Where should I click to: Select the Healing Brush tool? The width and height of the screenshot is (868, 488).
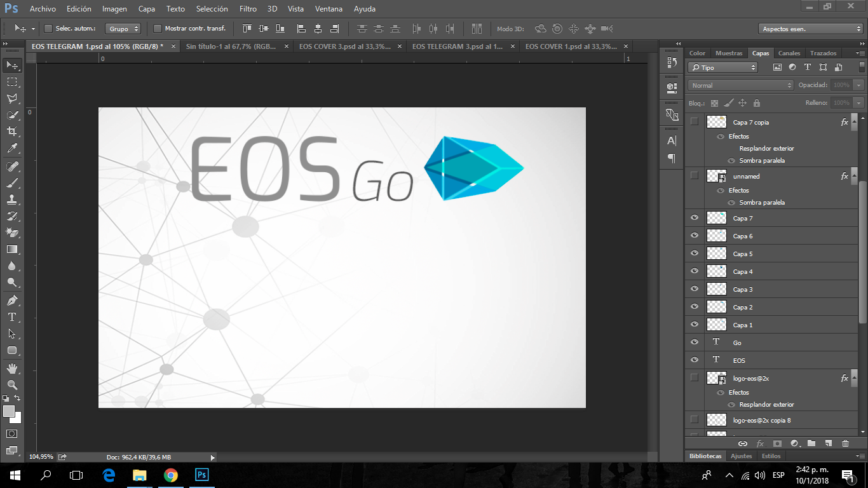coord(12,166)
